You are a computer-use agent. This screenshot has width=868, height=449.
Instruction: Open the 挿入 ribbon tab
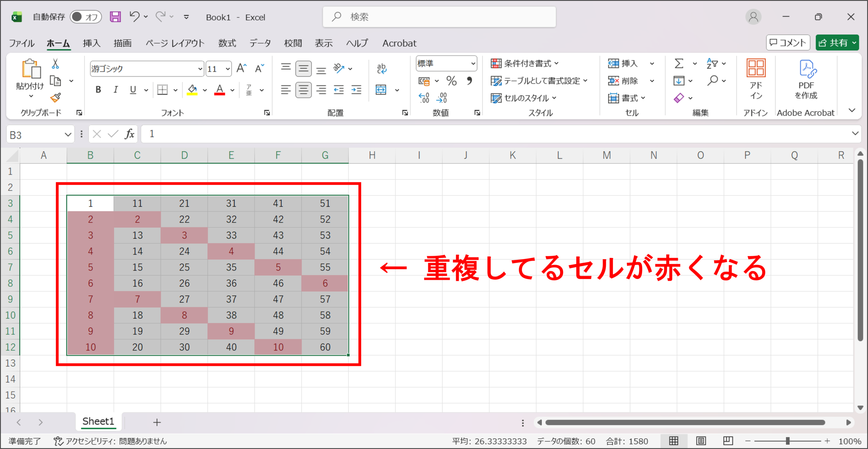tap(92, 43)
